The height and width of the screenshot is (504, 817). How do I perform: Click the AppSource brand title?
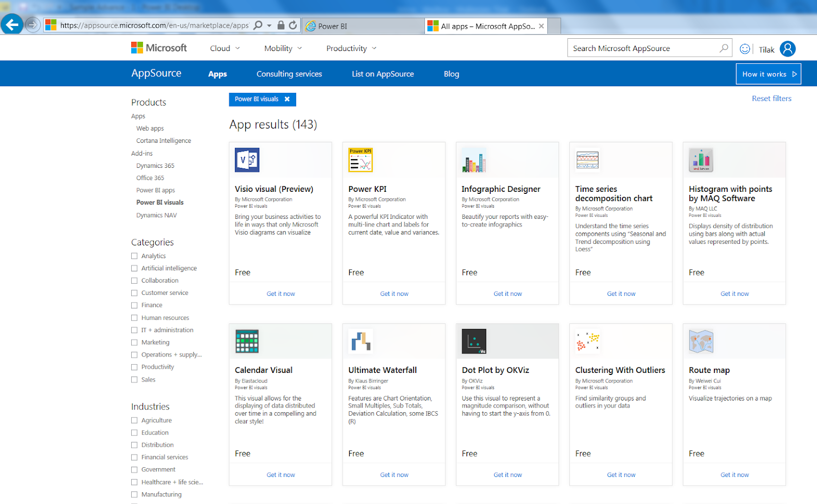pyautogui.click(x=156, y=73)
